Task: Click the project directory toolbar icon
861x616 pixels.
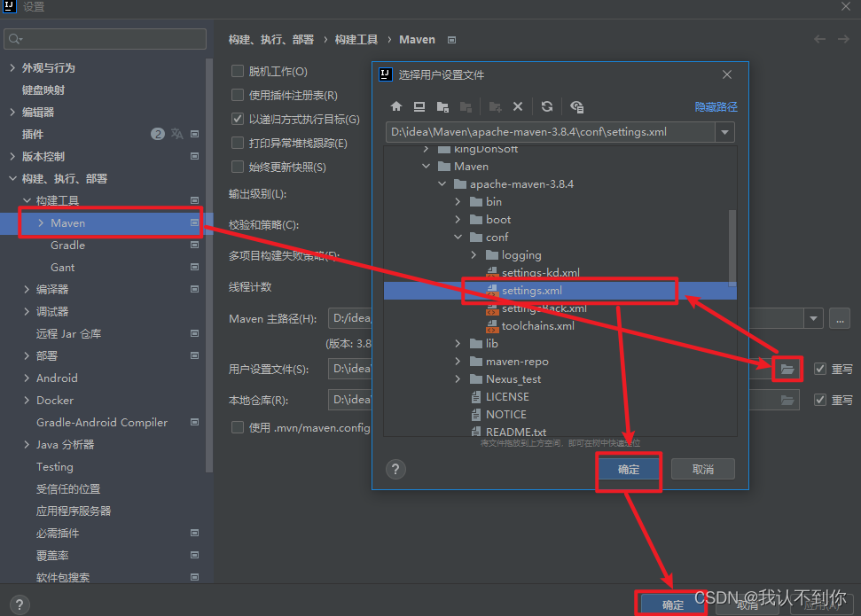Action: (x=442, y=106)
